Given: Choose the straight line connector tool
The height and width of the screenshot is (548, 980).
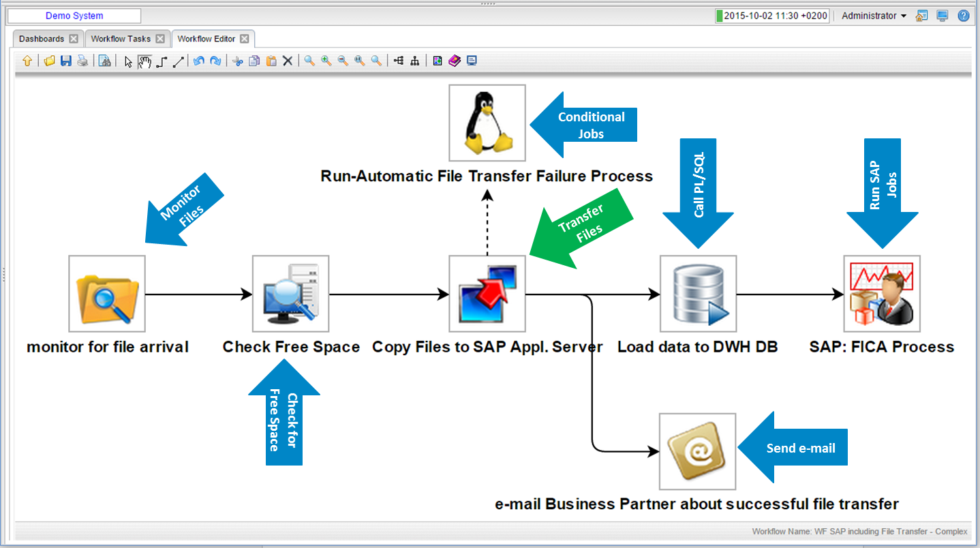Looking at the screenshot, I should (x=179, y=61).
